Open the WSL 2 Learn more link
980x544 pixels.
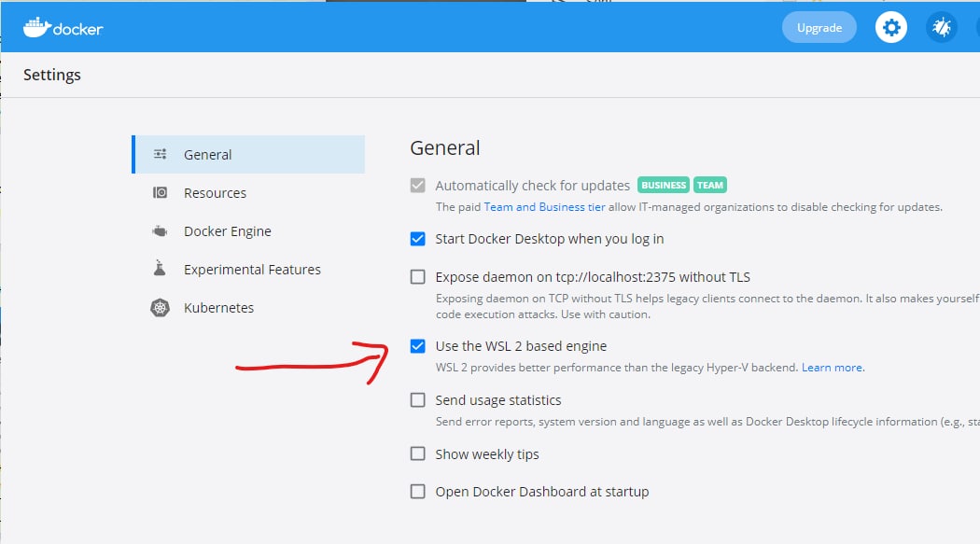pyautogui.click(x=832, y=368)
